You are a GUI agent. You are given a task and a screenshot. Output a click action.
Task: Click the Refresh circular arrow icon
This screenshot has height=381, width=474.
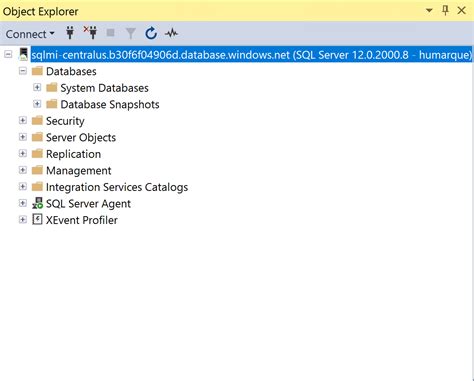[x=151, y=33]
